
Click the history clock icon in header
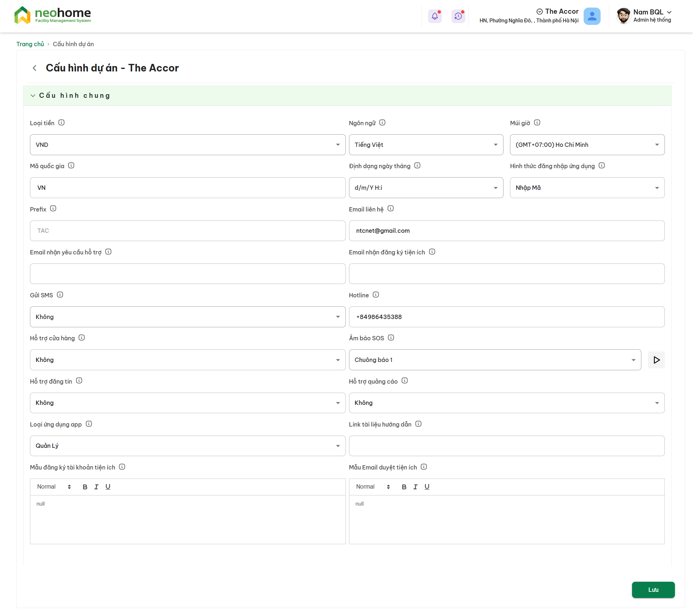[x=458, y=16]
